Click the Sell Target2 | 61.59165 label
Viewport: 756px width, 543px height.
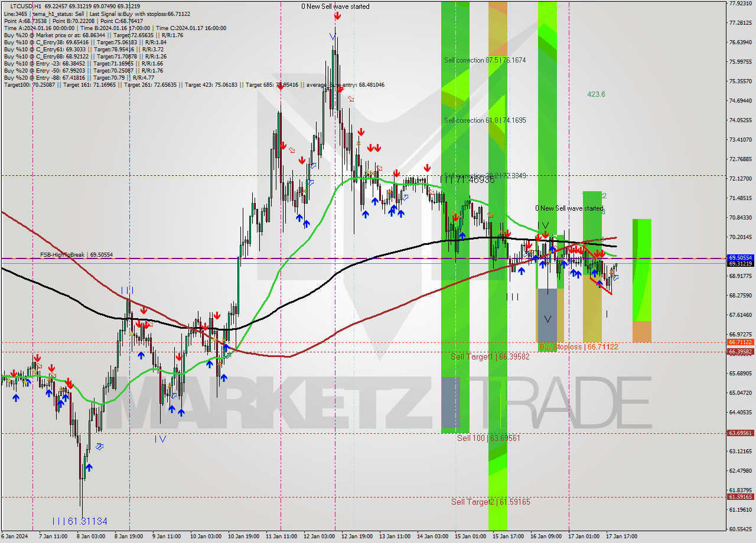tap(491, 502)
